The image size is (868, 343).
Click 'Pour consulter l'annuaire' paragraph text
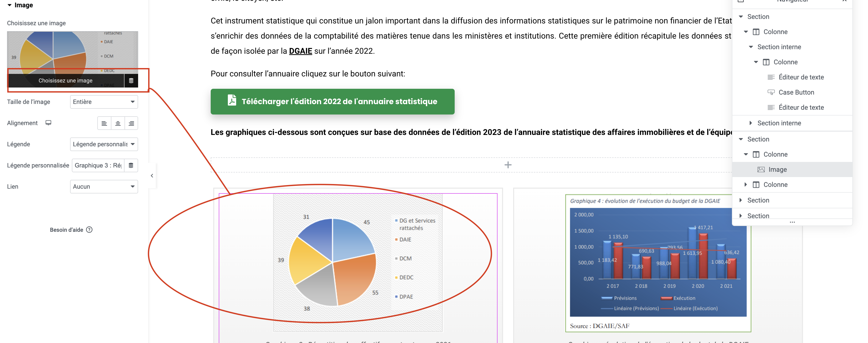pos(308,74)
